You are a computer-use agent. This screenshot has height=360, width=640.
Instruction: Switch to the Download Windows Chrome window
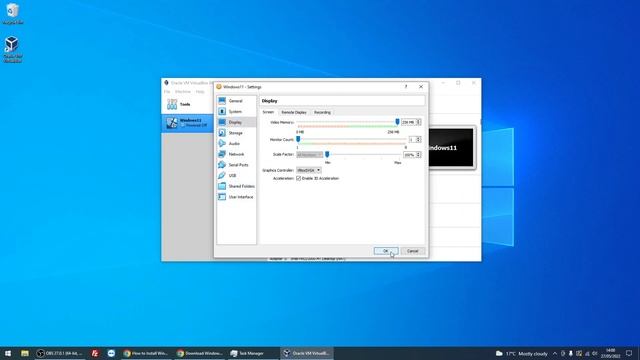pyautogui.click(x=200, y=353)
